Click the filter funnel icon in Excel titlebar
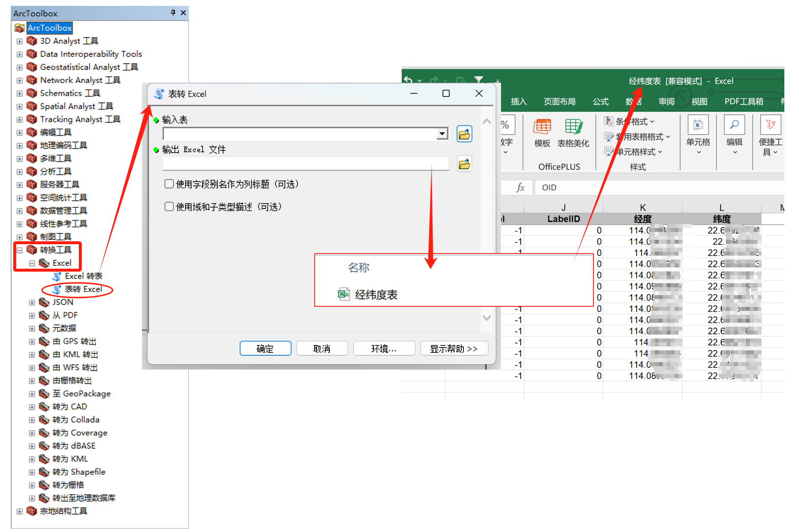 click(x=479, y=80)
